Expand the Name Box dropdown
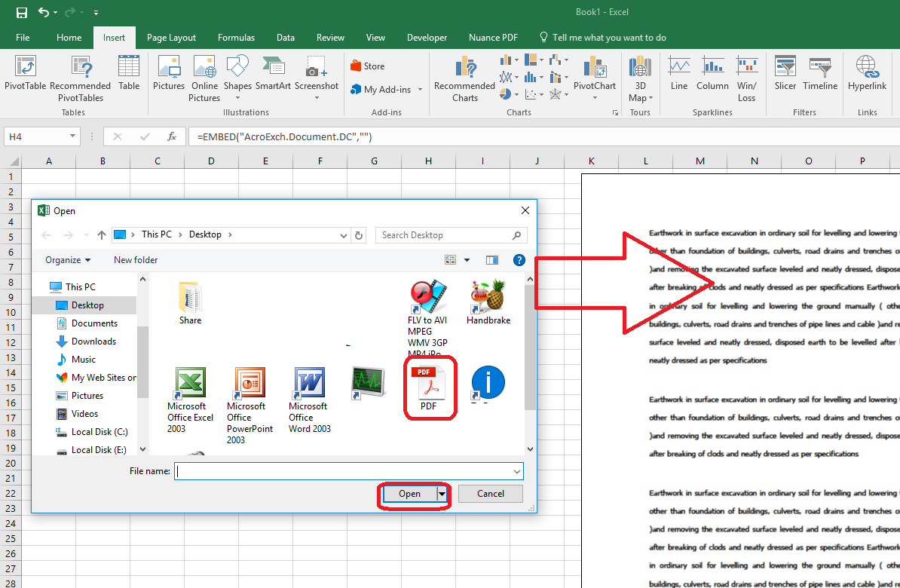The height and width of the screenshot is (588, 900). 72,136
